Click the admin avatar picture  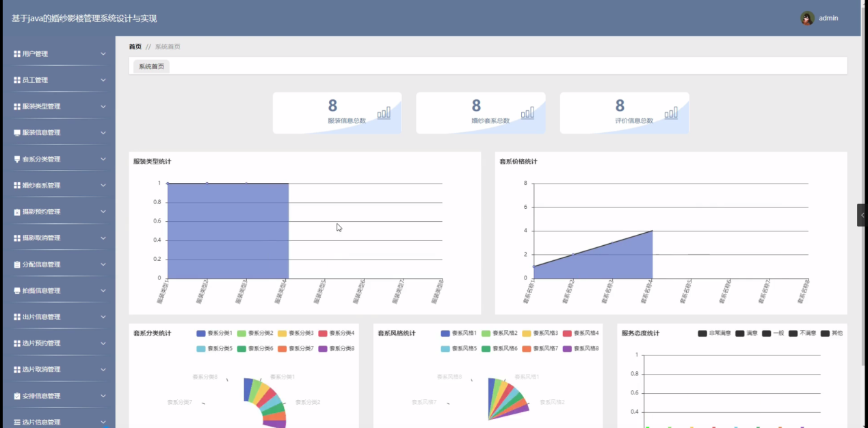[x=807, y=18]
